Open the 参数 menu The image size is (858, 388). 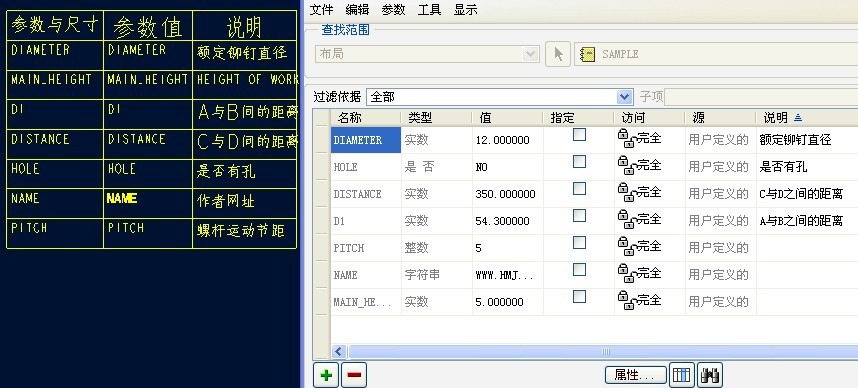click(393, 10)
